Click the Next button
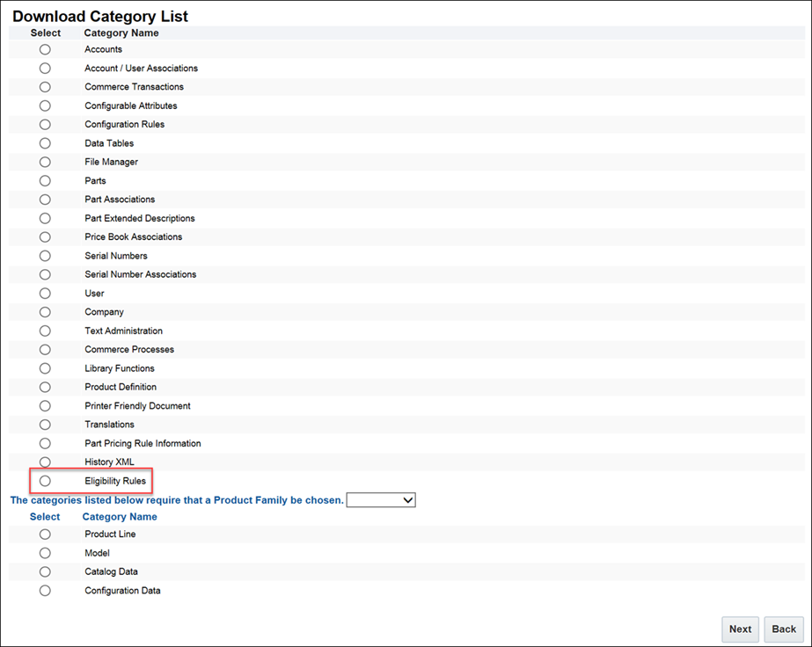Image resolution: width=812 pixels, height=647 pixels. (740, 629)
